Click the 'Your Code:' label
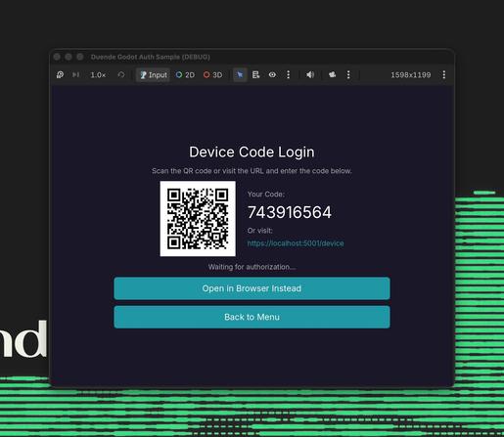The width and height of the screenshot is (504, 437). (266, 195)
